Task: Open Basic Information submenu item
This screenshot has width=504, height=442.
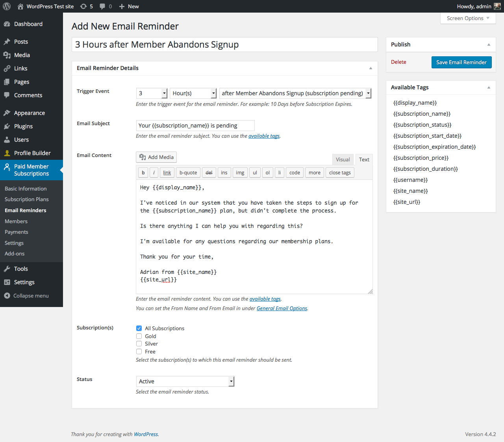Action: [26, 189]
